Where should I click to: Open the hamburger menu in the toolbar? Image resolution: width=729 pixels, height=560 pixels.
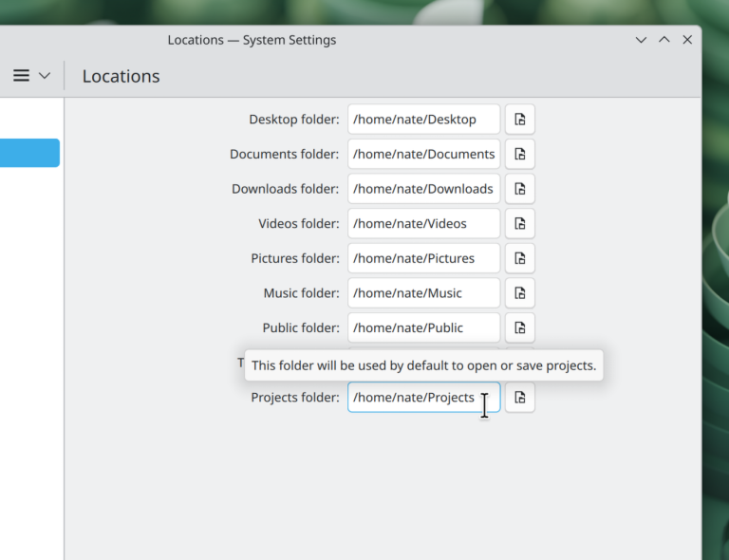[22, 76]
